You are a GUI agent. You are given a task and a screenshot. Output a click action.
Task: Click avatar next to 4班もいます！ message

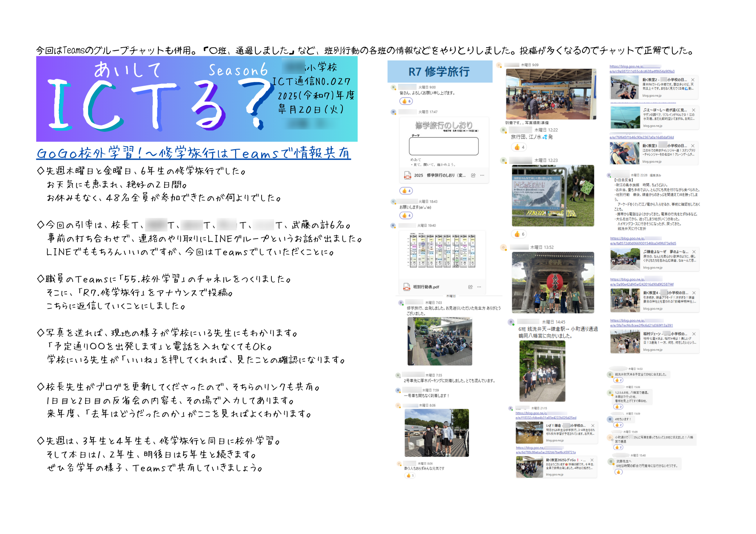610,419
